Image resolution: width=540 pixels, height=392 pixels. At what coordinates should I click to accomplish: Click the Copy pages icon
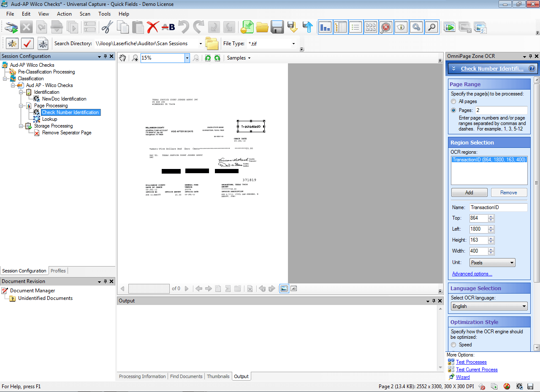click(123, 27)
